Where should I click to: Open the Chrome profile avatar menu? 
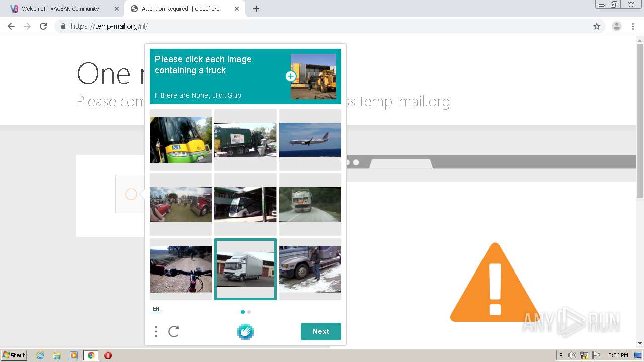617,26
